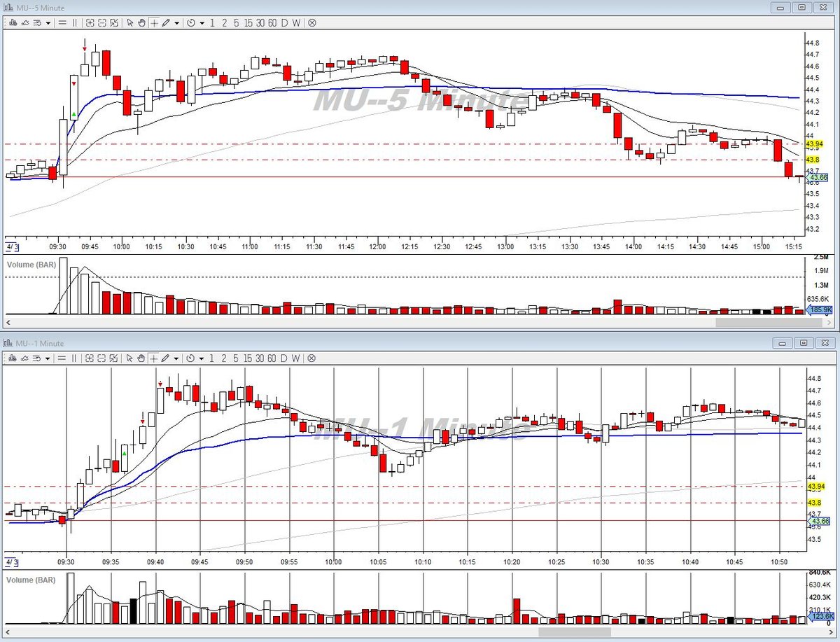Select the 30 interval in MU--5 Minute toolbar
840x642 pixels.
pyautogui.click(x=260, y=22)
